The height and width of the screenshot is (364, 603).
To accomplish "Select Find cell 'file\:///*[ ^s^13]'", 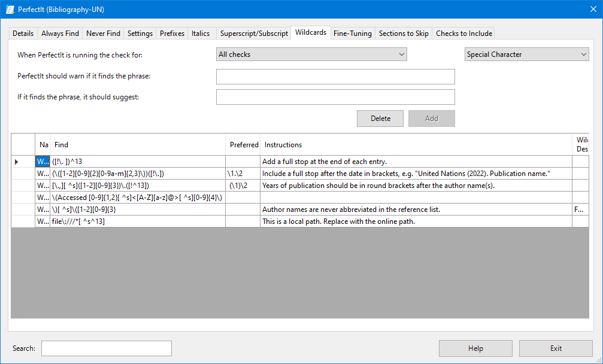I will pos(138,221).
